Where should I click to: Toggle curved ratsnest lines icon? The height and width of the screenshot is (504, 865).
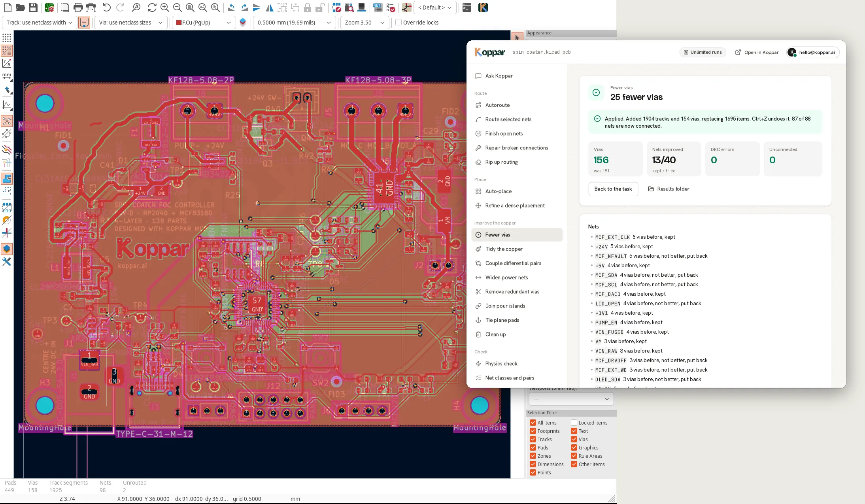(x=7, y=134)
